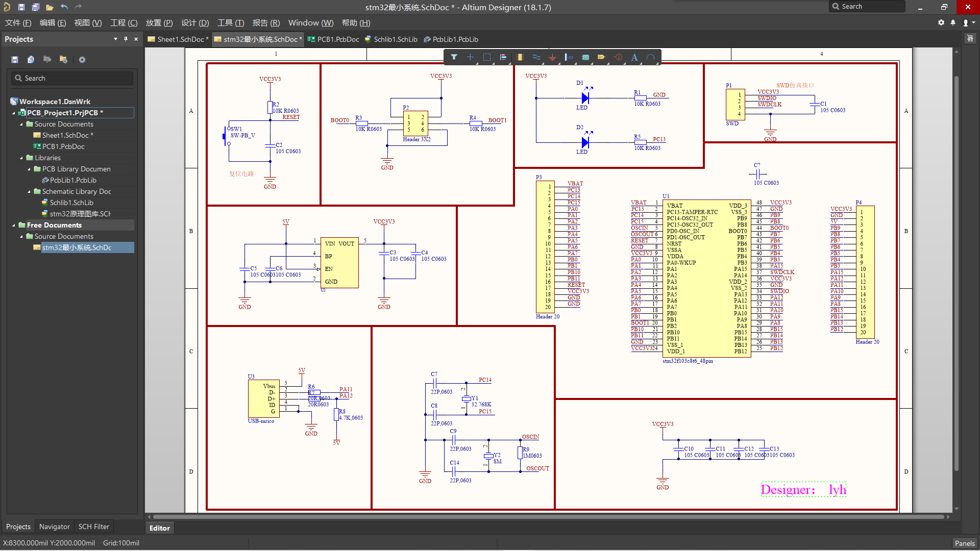Click the Undo arrow in the title bar
The width and height of the screenshot is (980, 551).
click(64, 7)
